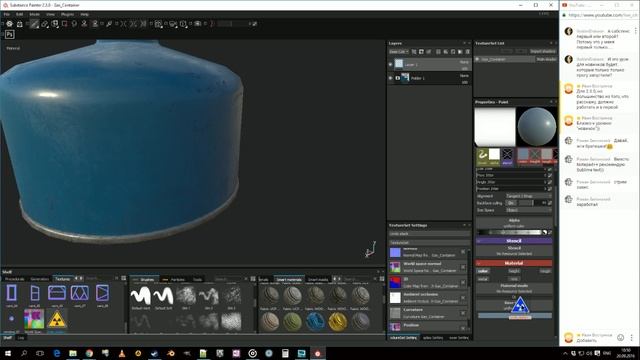Toggle the Flow Jitter pen pressure checkbox
The image size is (640, 360).
pyautogui.click(x=550, y=176)
